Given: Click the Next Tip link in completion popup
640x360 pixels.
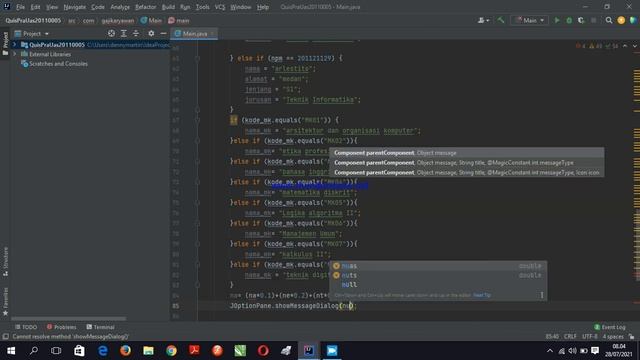Looking at the screenshot, I should coord(482,295).
